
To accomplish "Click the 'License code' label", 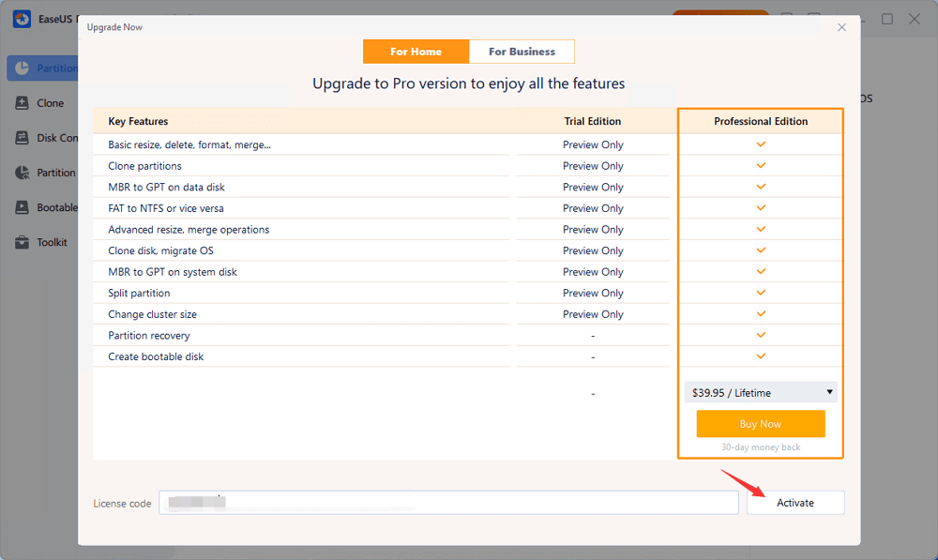I will 122,504.
